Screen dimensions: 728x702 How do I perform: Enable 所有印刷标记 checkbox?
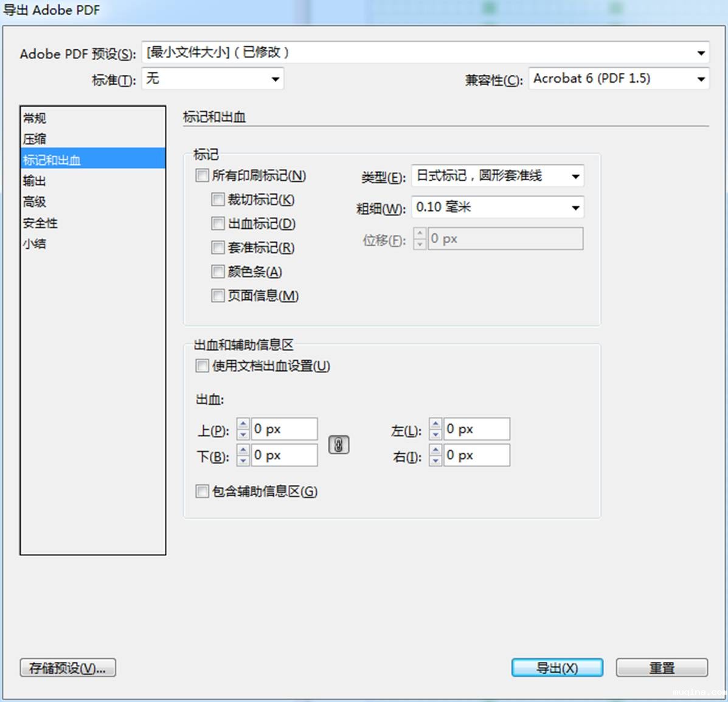tap(203, 176)
